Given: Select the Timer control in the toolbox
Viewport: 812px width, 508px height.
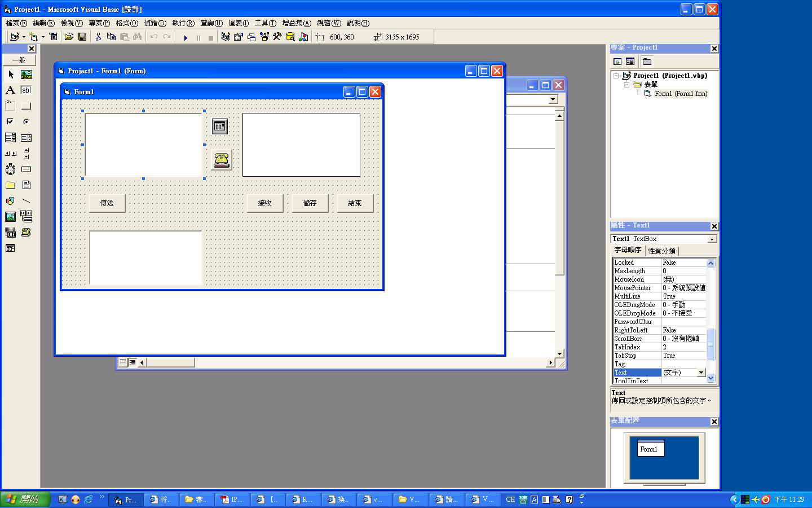Looking at the screenshot, I should [10, 169].
